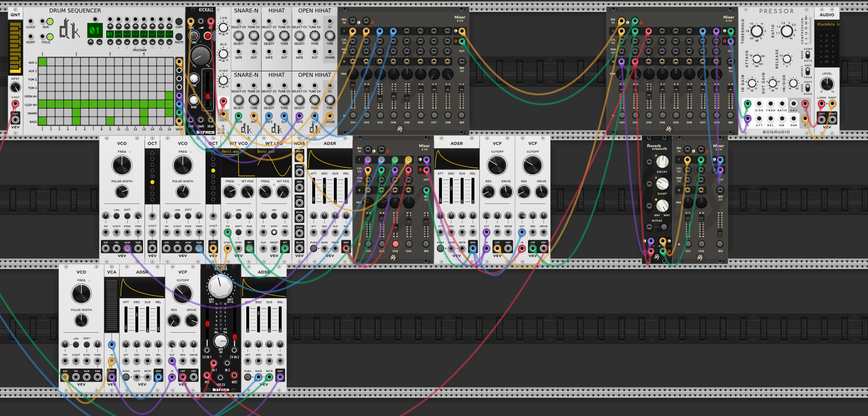This screenshot has width=868, height=416.
Task: Click the LEVEL knob on Audio module
Action: [827, 84]
